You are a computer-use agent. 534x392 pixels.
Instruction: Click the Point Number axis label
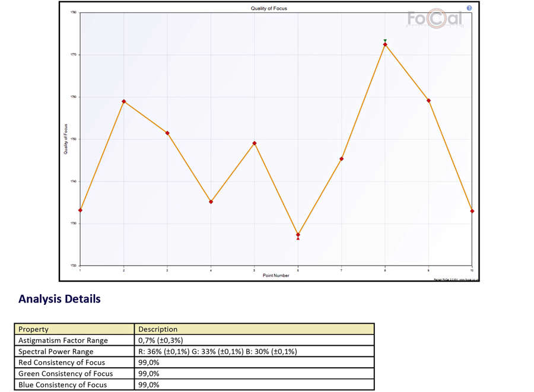(276, 275)
